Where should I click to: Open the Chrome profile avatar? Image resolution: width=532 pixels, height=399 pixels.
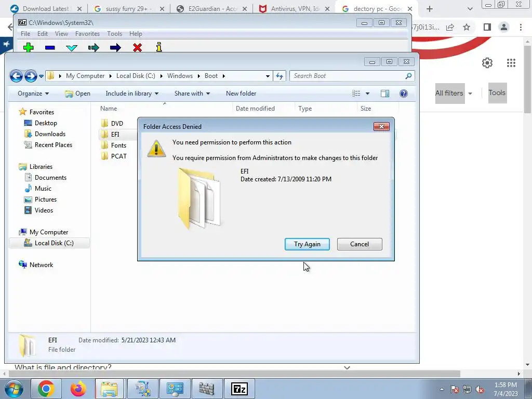504,27
